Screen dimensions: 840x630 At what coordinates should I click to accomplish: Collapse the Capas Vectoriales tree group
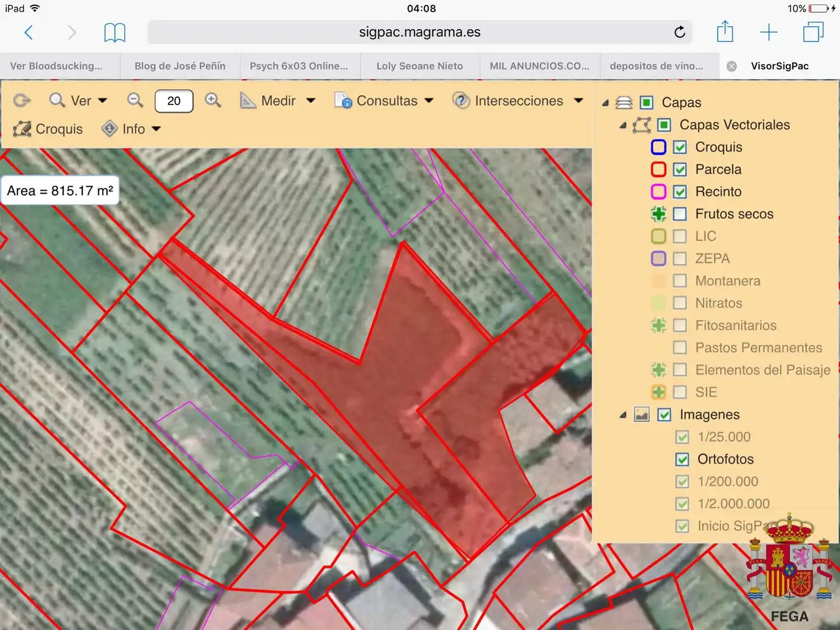coord(623,125)
